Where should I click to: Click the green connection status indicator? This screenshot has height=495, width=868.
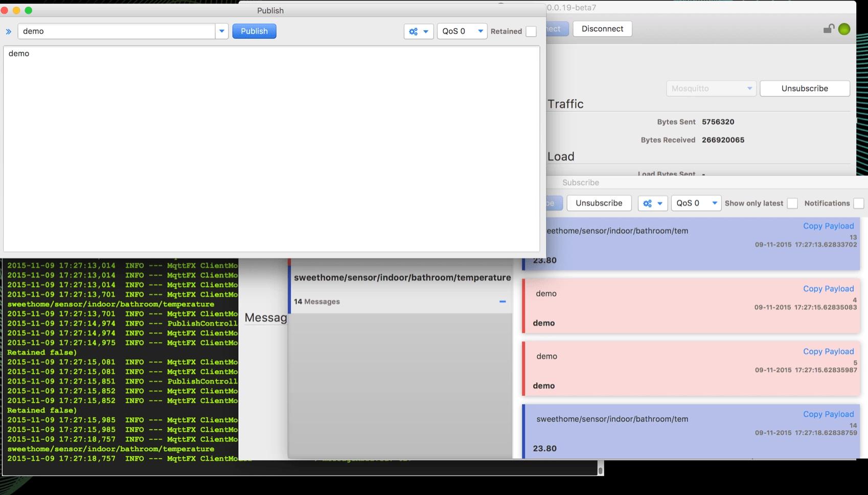844,29
